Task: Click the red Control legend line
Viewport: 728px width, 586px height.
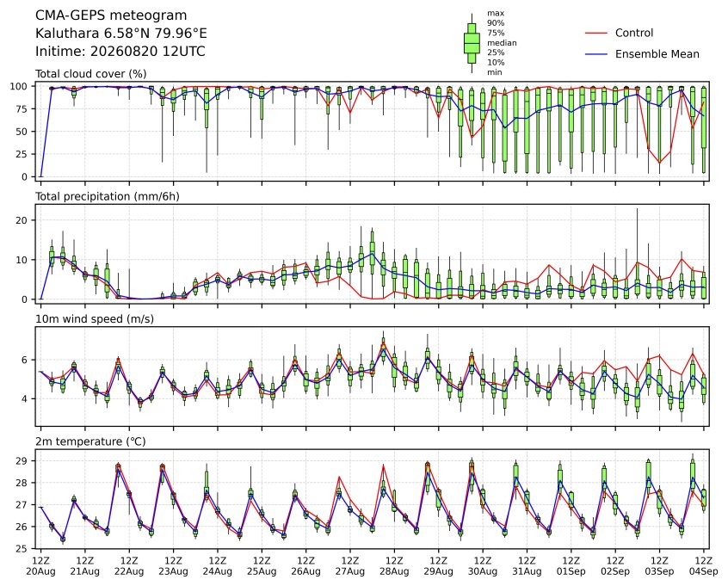Action: click(596, 34)
